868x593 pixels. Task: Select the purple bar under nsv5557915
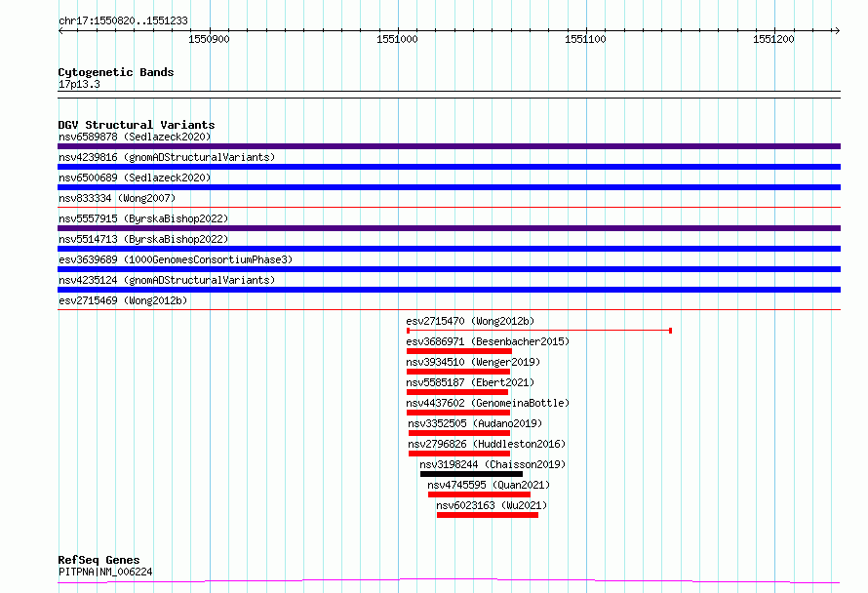pos(449,228)
